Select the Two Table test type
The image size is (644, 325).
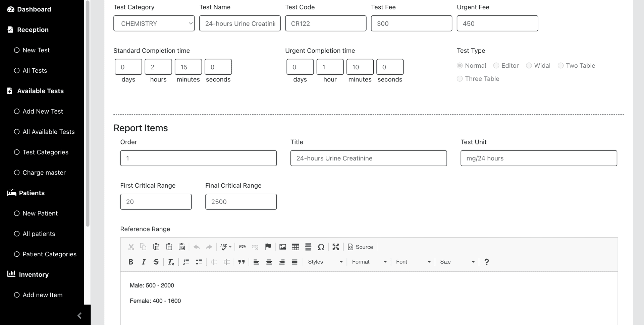(561, 66)
